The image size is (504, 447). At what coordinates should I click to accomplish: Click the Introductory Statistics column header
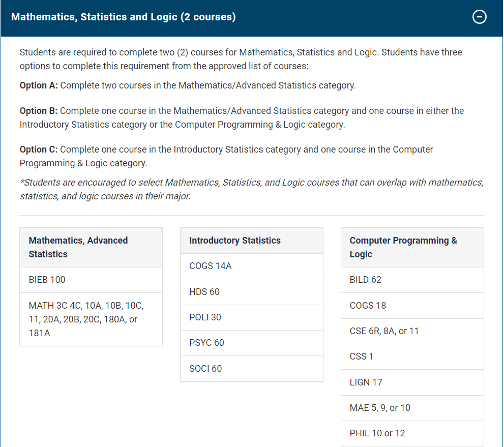235,241
